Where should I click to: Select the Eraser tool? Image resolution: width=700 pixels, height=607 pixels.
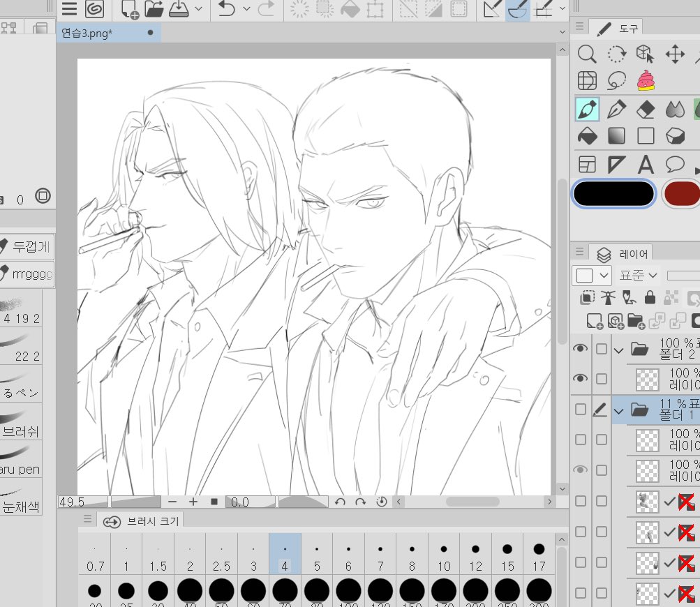[x=646, y=109]
